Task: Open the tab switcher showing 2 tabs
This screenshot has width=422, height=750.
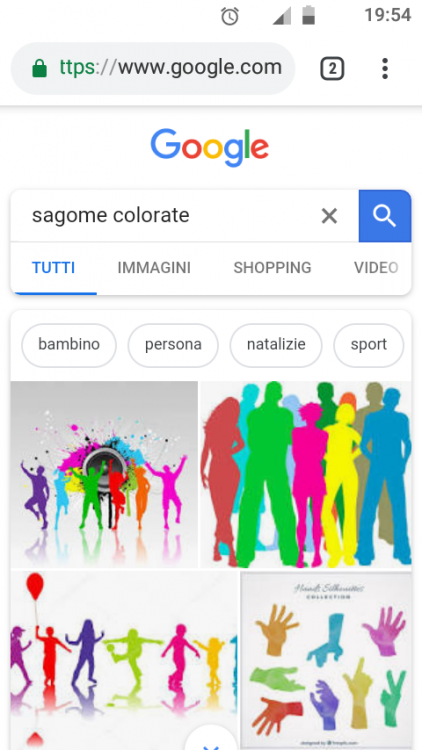Action: [x=332, y=69]
